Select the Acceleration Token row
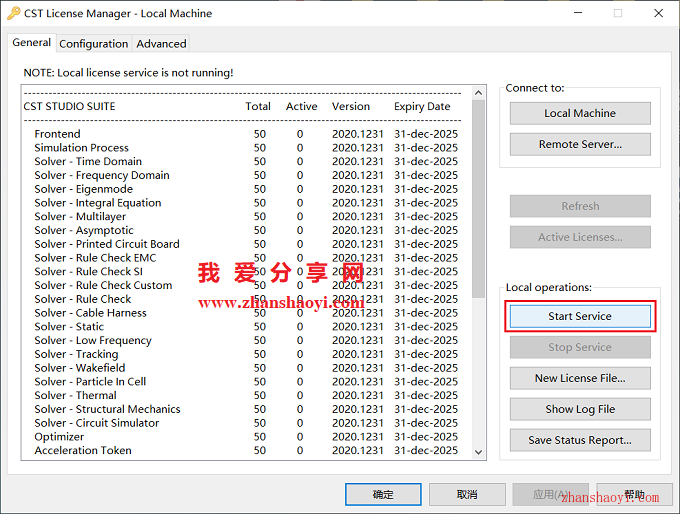The image size is (680, 514). 246,451
